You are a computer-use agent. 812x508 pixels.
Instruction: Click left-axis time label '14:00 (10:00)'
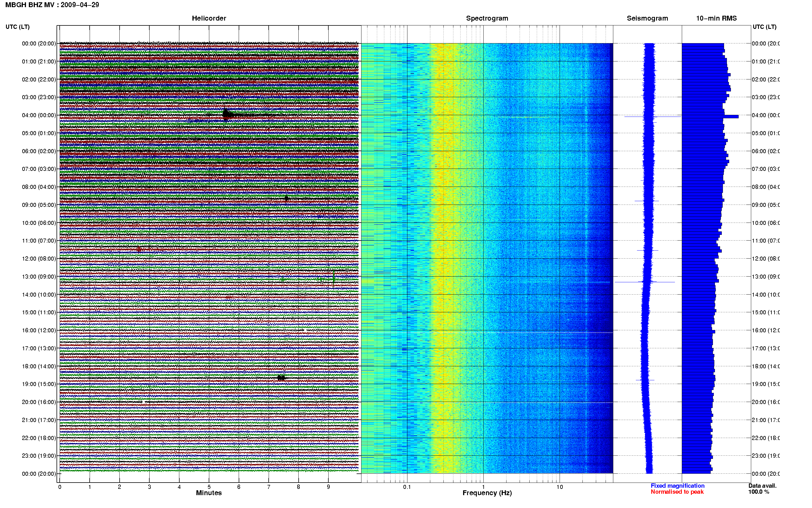pyautogui.click(x=39, y=295)
